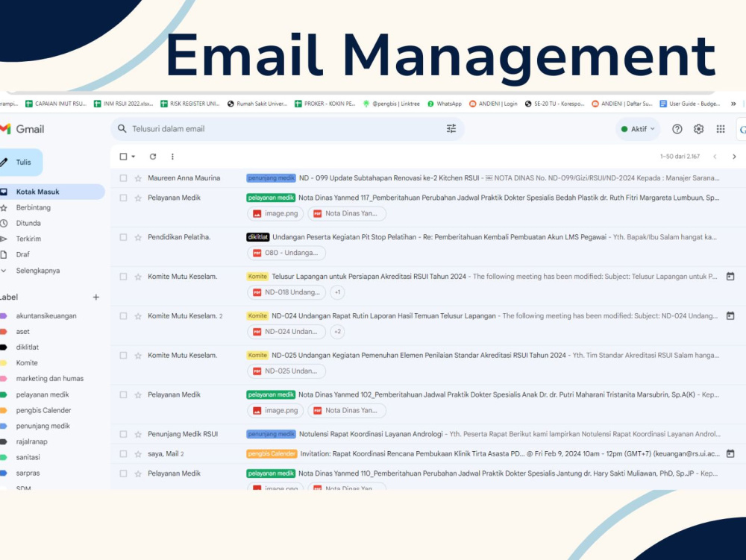Star the saya, Mail email
746x560 pixels.
(138, 454)
